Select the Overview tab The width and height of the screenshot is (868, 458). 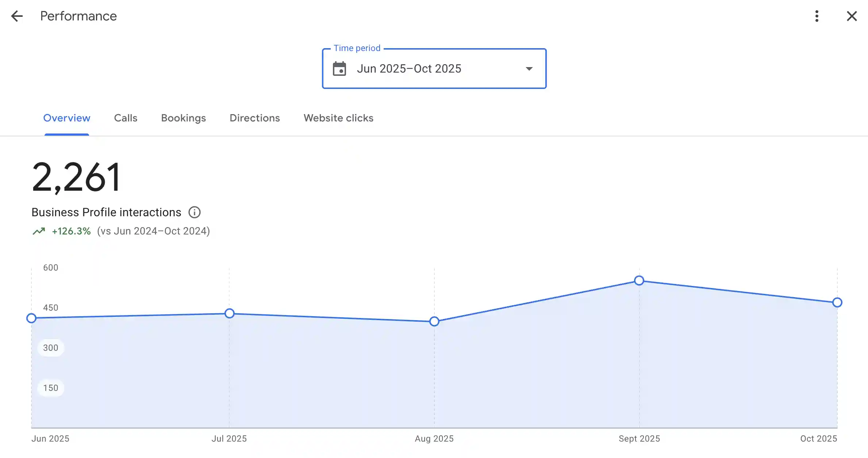point(67,118)
